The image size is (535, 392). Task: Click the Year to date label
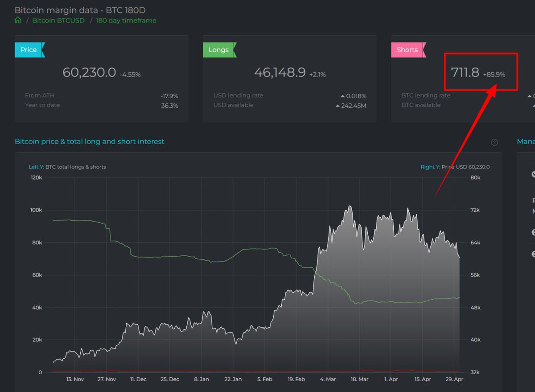[42, 105]
